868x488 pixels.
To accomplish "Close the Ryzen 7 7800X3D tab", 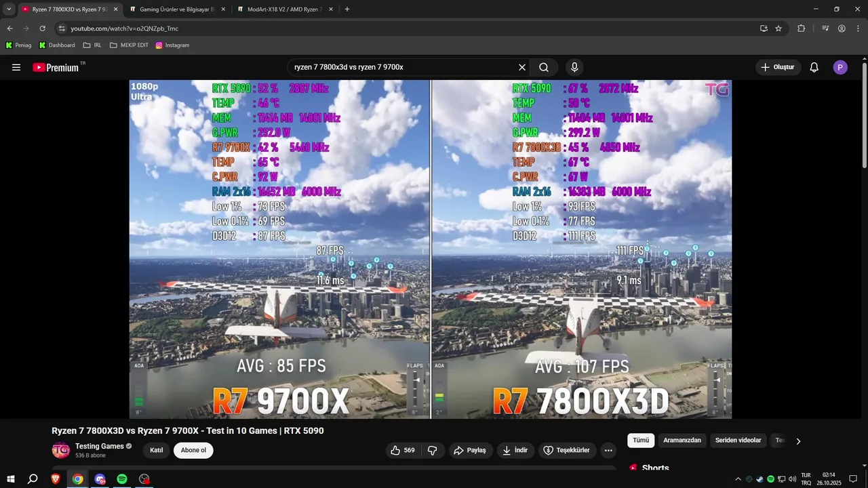I will (115, 9).
